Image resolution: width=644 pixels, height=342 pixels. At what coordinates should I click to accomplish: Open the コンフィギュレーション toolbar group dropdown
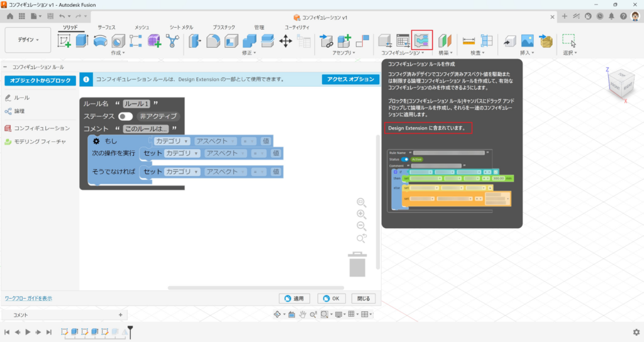coord(402,53)
